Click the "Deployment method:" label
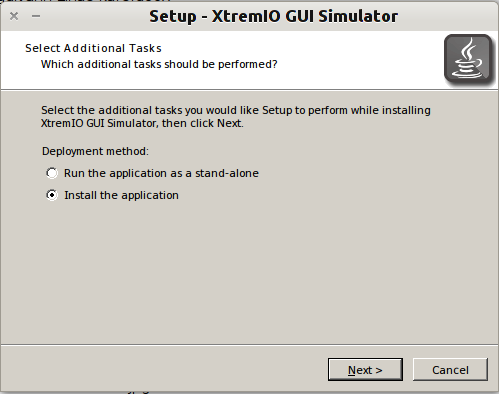Screen dimensions: 499x394 [x=95, y=151]
